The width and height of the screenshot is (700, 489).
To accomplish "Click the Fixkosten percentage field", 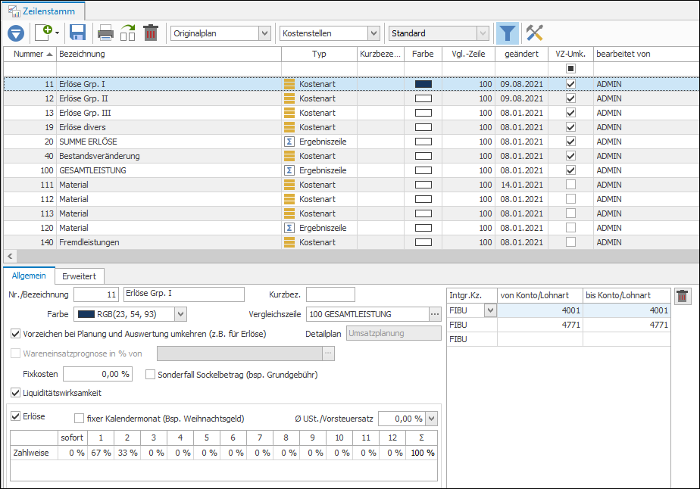I will coord(98,374).
